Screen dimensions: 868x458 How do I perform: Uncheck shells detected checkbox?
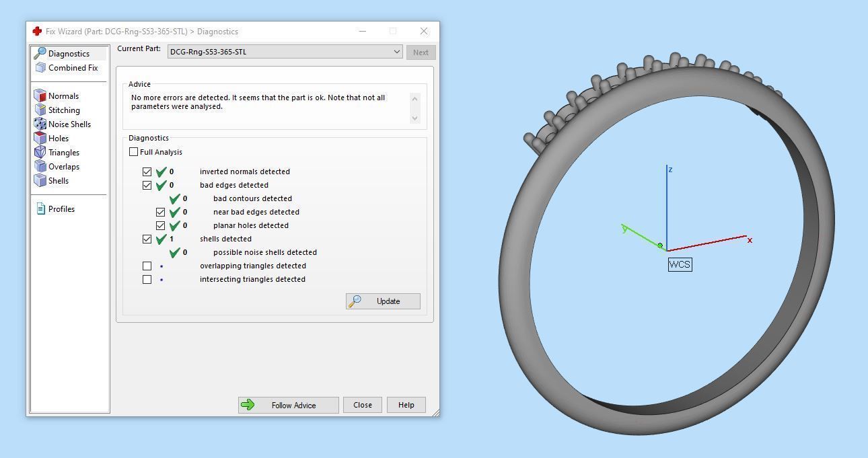(147, 239)
